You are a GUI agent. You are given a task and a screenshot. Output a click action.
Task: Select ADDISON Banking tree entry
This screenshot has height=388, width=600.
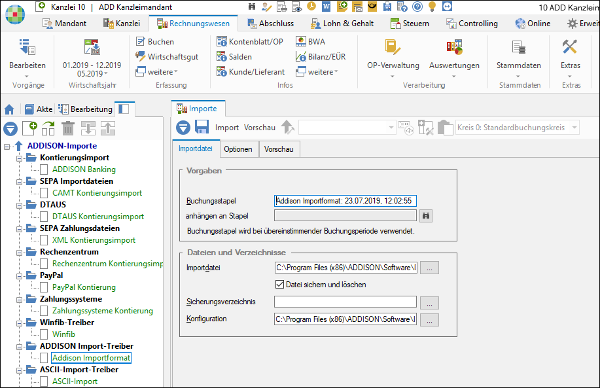pyautogui.click(x=84, y=169)
